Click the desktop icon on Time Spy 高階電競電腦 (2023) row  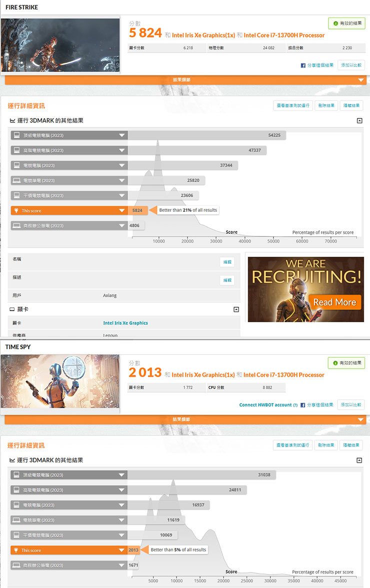point(16,490)
